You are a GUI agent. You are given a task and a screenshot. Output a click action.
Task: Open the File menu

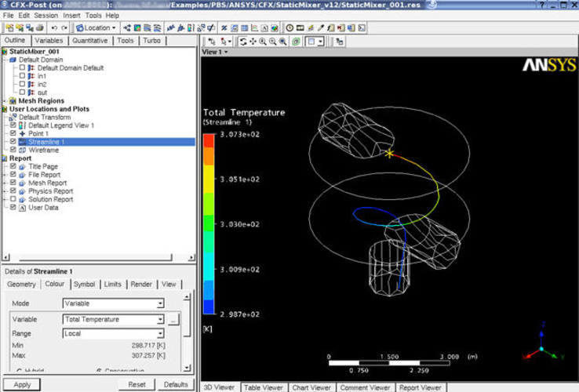(8, 16)
